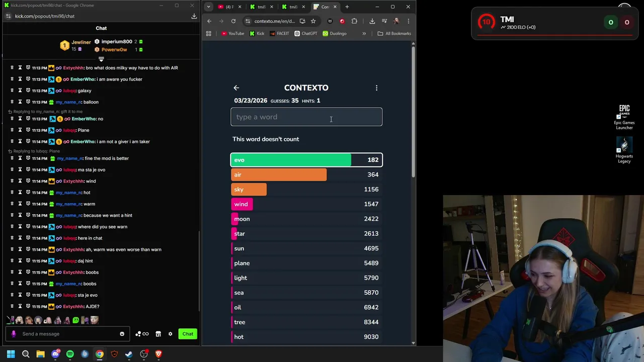Go back with the Contexto arrow
This screenshot has height=362, width=644.
[236, 88]
